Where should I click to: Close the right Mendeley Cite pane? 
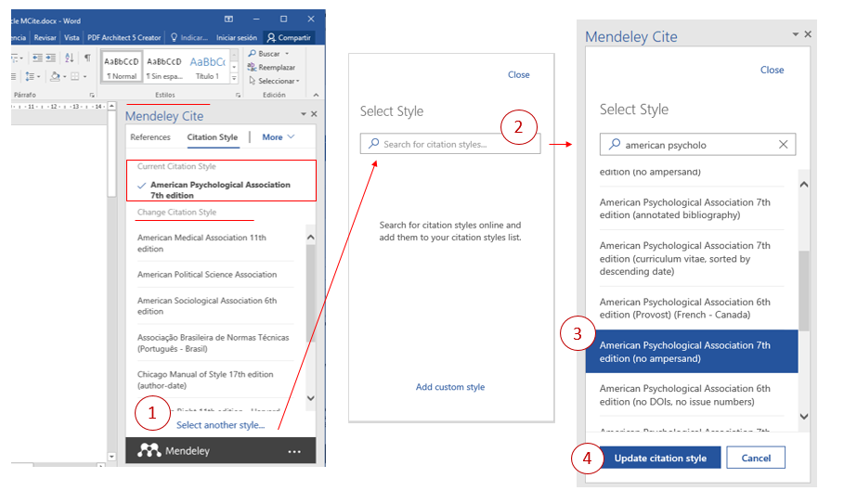[808, 34]
